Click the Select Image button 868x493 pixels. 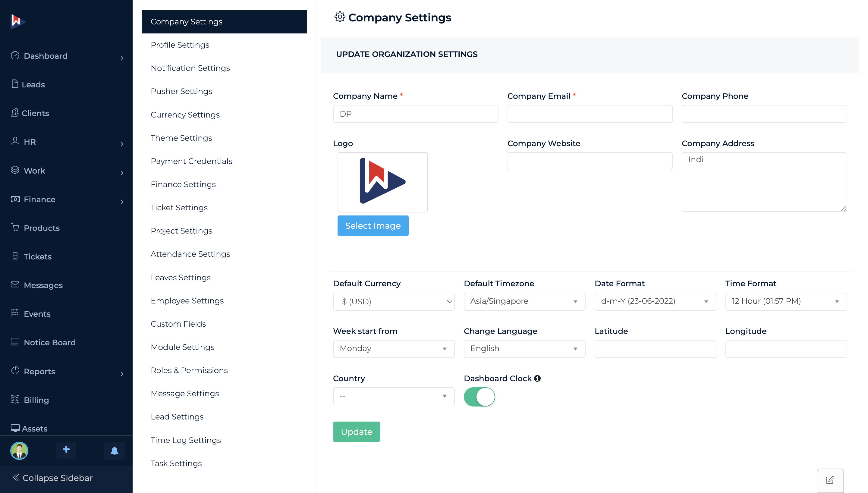pos(373,225)
